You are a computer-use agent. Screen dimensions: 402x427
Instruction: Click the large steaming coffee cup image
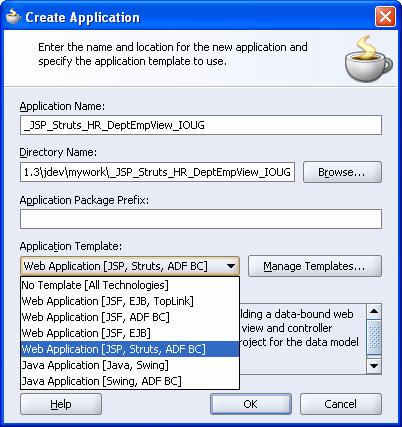pos(369,58)
